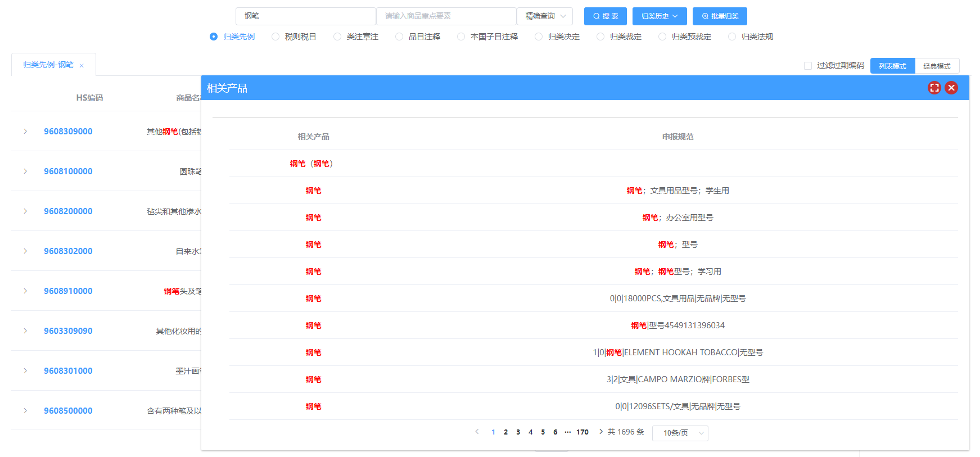Go to next page arrow in pagination

(600, 432)
